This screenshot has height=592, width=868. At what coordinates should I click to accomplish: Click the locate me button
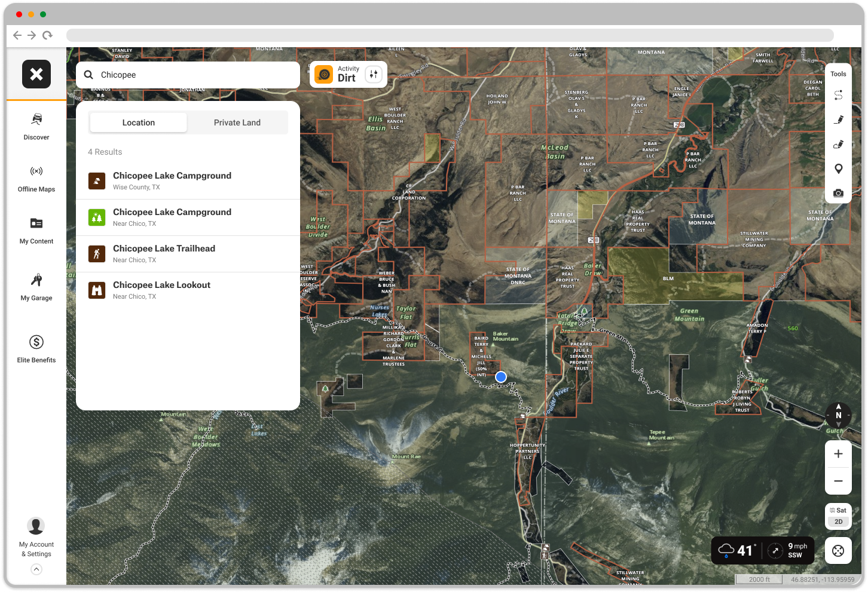tap(838, 551)
